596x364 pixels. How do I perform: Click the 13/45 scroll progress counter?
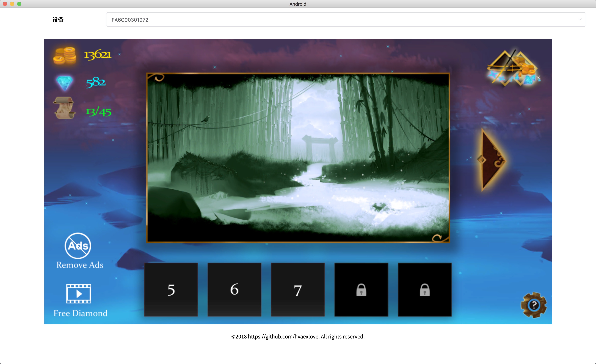98,112
